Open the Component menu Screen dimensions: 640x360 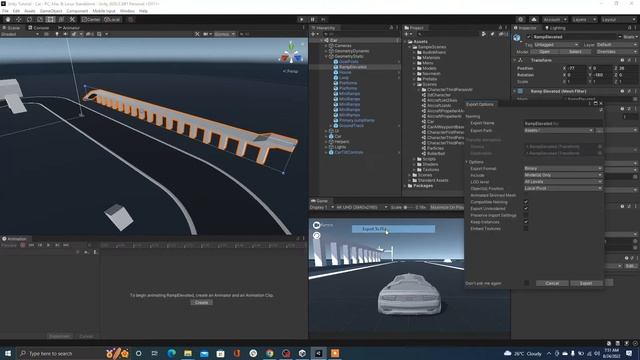click(77, 11)
